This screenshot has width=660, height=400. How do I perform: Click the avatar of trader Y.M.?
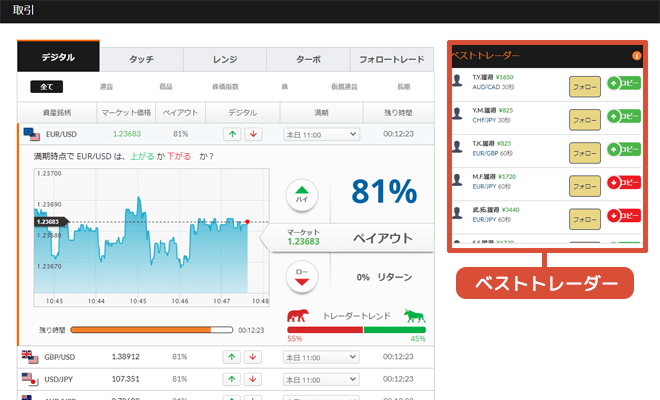(x=457, y=113)
